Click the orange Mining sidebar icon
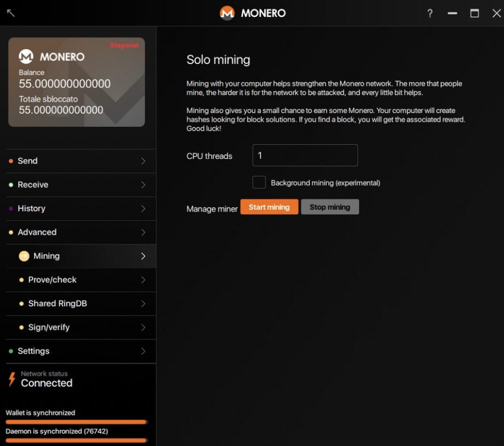 (24, 256)
